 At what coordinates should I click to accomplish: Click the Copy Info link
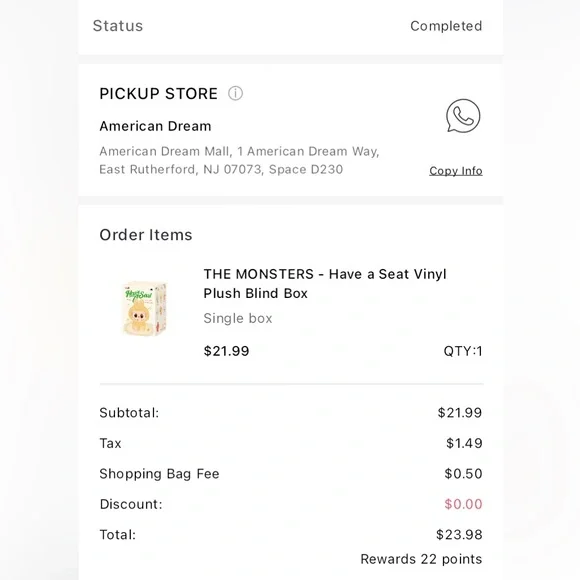(x=456, y=171)
